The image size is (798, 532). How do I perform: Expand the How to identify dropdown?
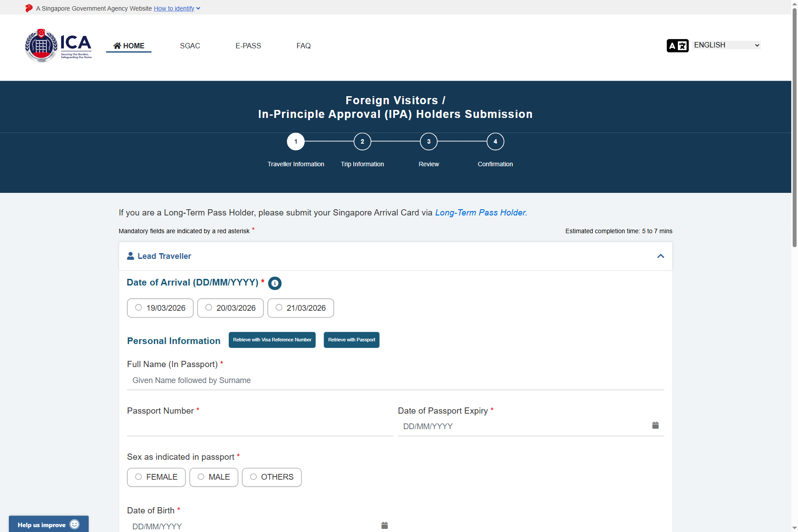click(177, 8)
